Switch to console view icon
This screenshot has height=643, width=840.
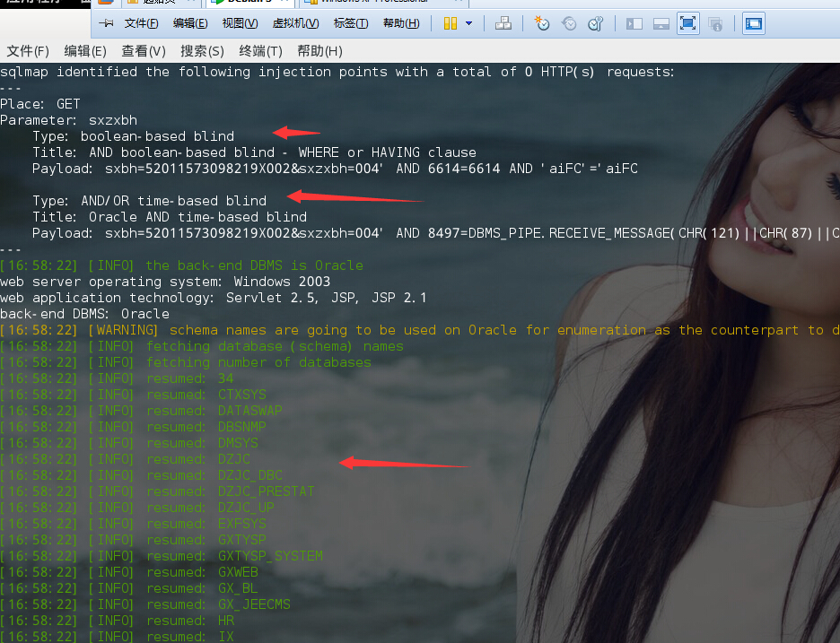click(753, 23)
